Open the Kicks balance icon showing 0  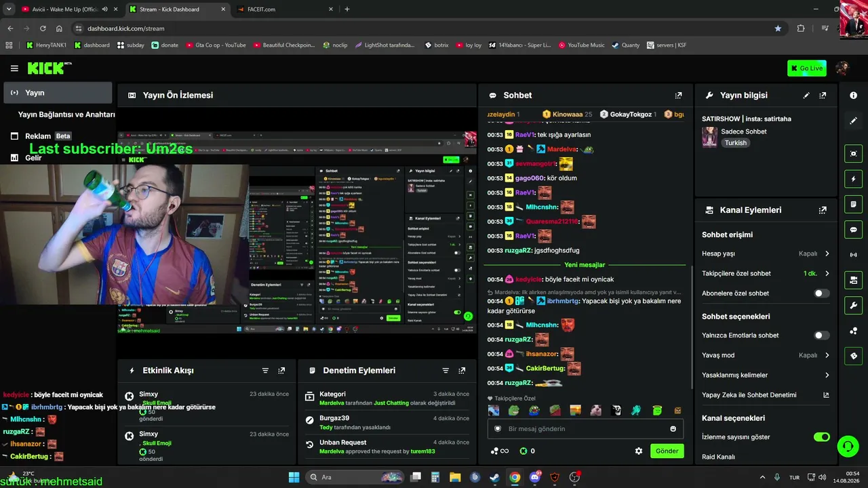tap(528, 451)
